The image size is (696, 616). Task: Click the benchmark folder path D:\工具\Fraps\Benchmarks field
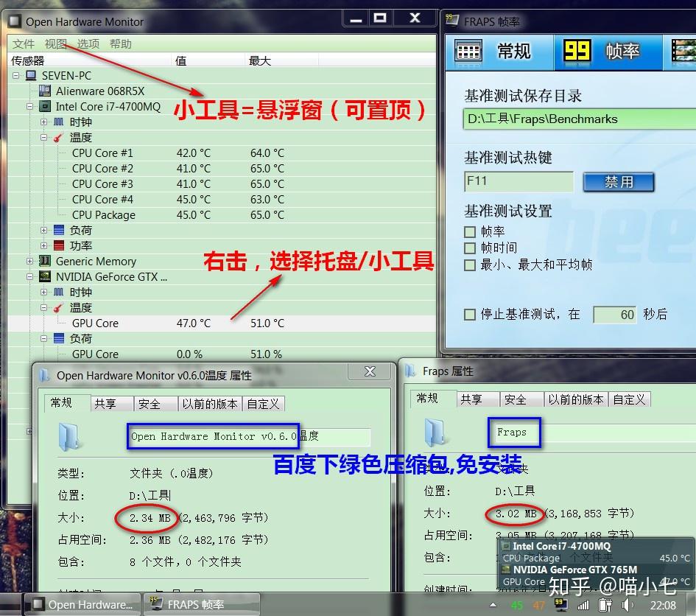[580, 119]
